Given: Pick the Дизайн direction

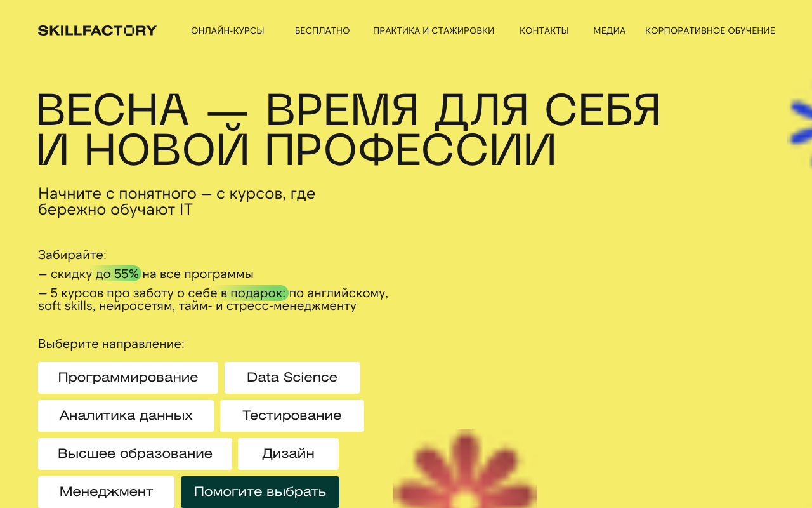Looking at the screenshot, I should 288,453.
